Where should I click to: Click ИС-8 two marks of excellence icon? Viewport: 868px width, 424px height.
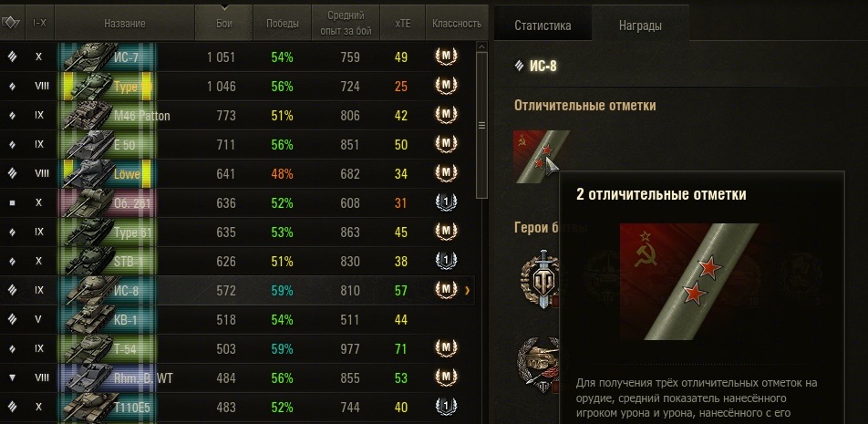tap(541, 157)
